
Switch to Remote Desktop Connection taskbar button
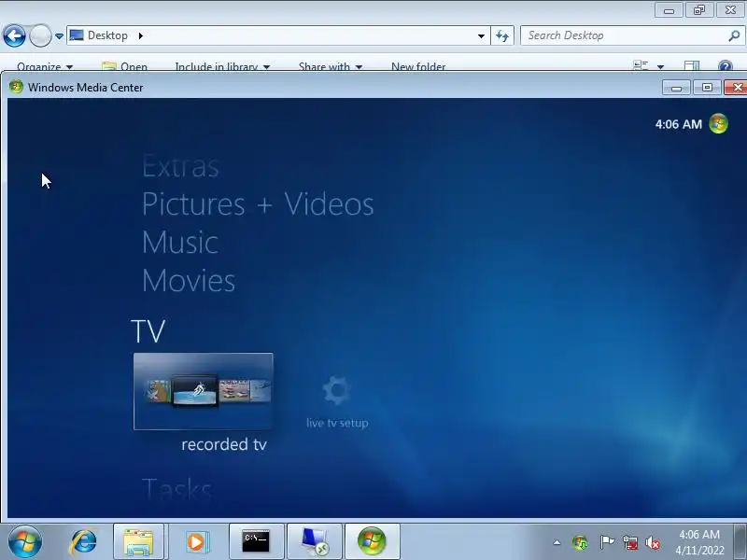(315, 542)
